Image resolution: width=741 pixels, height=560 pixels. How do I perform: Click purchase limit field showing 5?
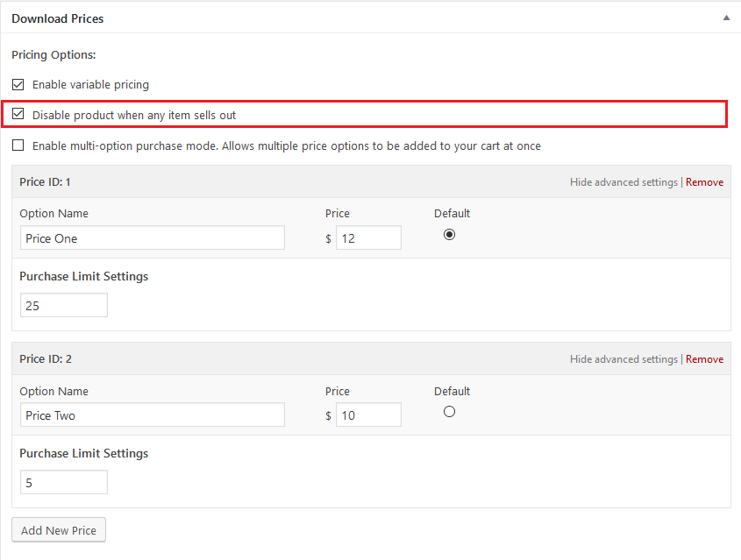[x=63, y=482]
